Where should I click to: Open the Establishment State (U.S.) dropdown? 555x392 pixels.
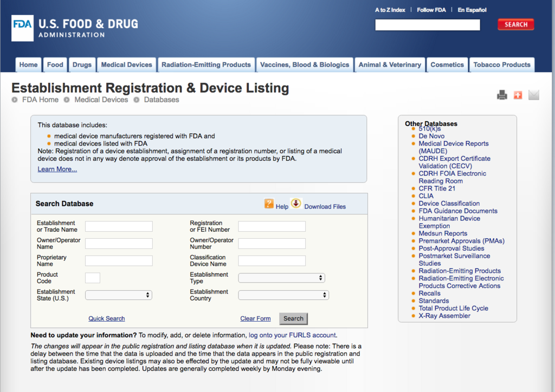coord(119,295)
